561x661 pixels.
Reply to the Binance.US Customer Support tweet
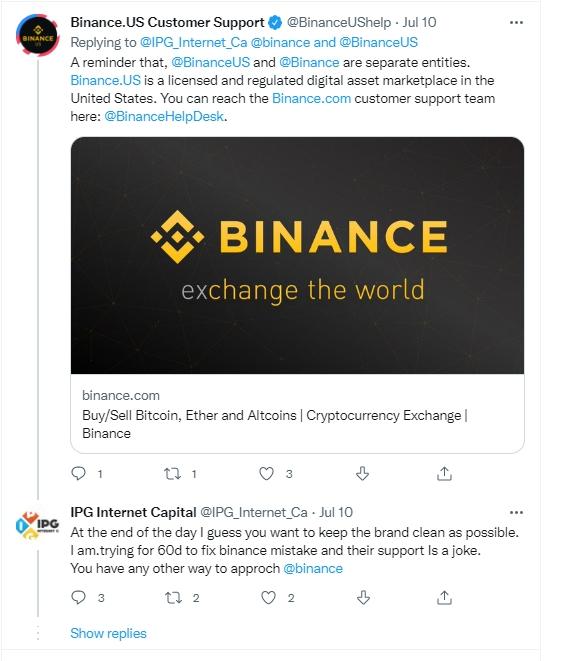tap(78, 473)
